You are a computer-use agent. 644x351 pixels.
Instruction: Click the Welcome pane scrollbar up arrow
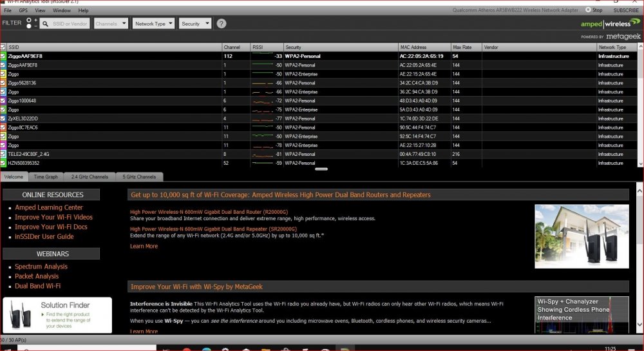coord(640,191)
